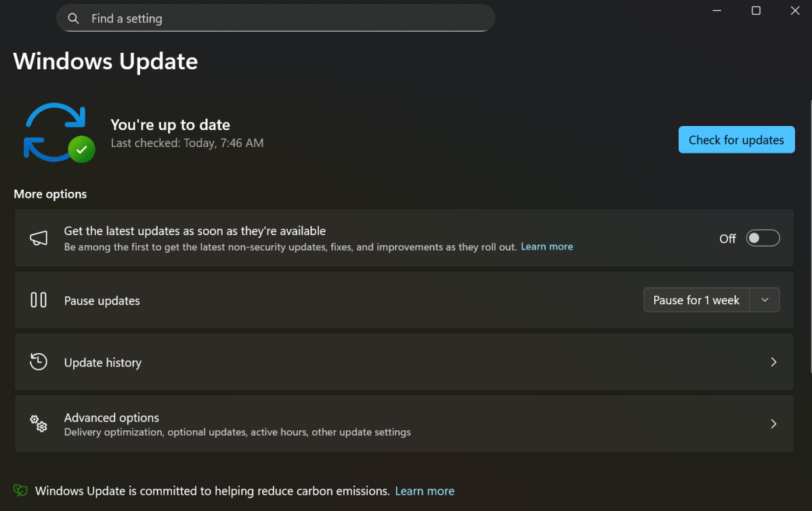Enable getting latest updates as soon as available
The width and height of the screenshot is (812, 511).
coord(762,238)
